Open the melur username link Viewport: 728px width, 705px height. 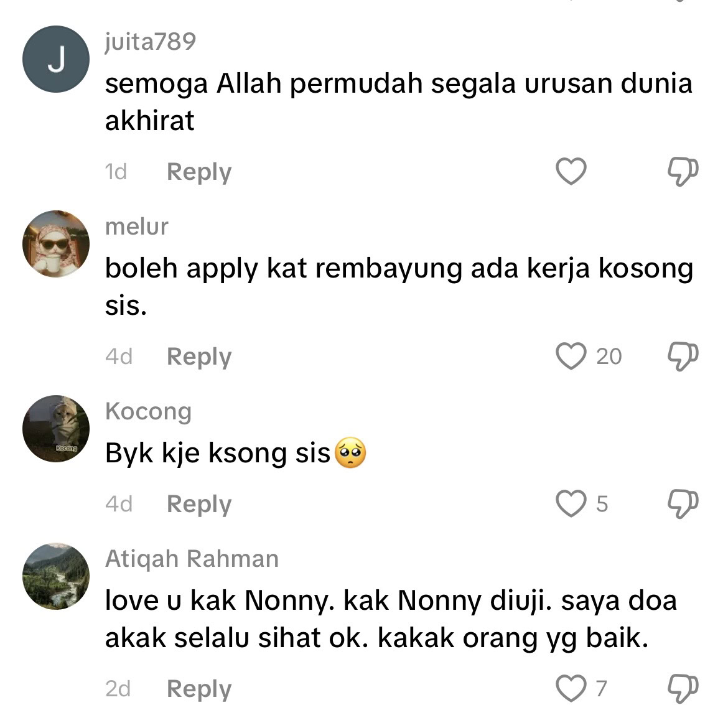coord(136,226)
